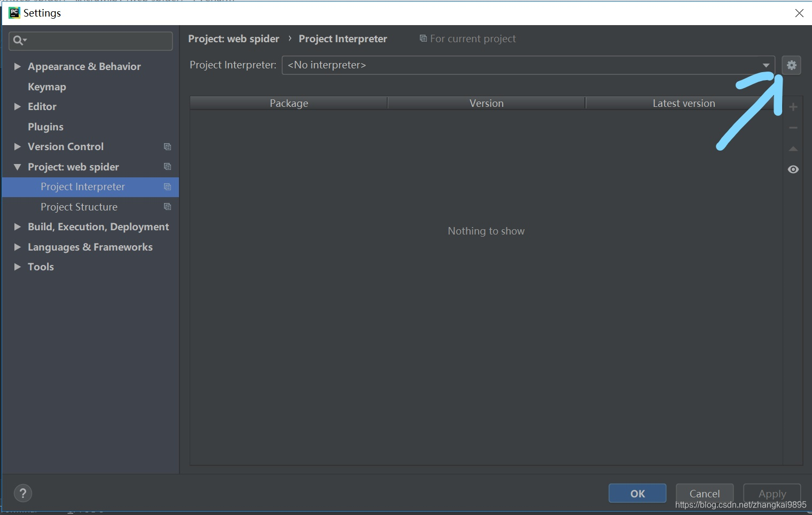Expand Build, Execution, Deployment arrow
The height and width of the screenshot is (515, 812).
pyautogui.click(x=17, y=227)
